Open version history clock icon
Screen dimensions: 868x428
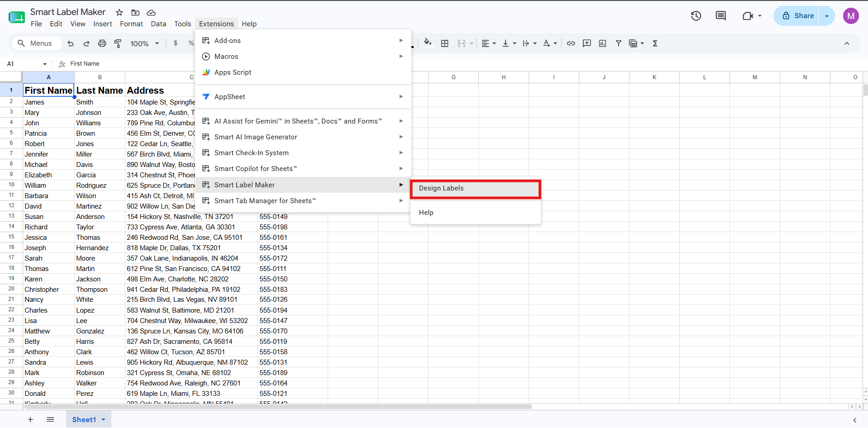click(696, 16)
